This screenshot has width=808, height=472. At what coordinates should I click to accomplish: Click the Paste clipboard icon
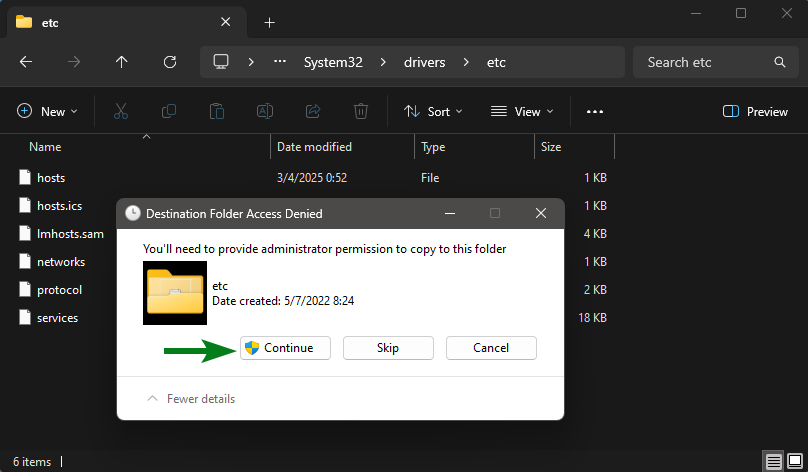[x=217, y=111]
